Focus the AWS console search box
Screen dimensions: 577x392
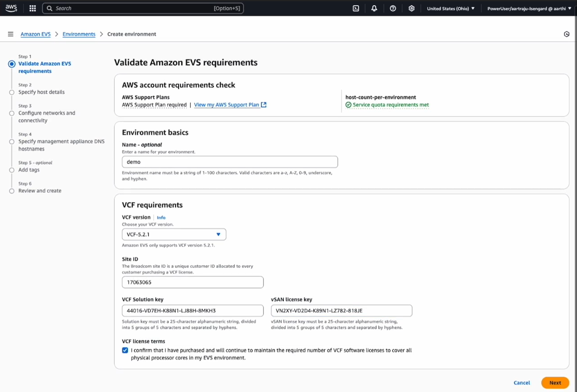point(143,8)
